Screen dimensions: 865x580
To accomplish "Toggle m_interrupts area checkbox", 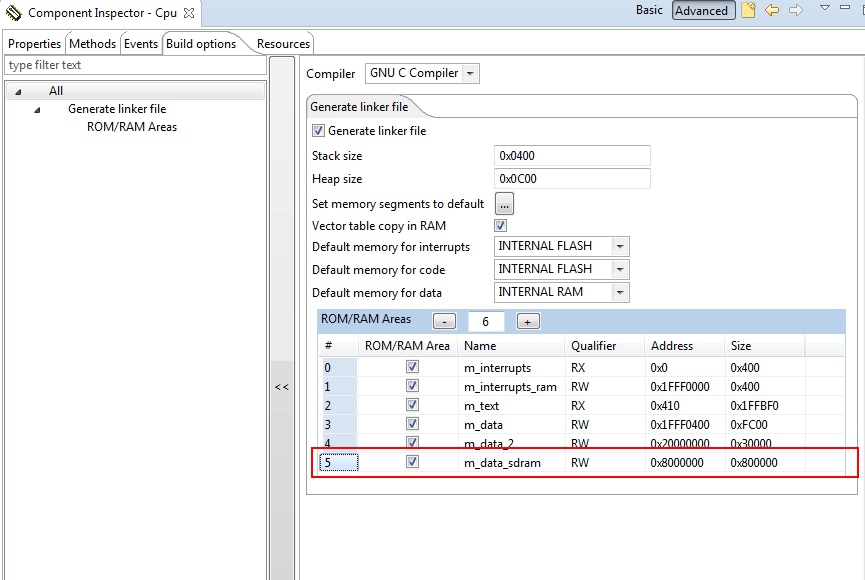I will pyautogui.click(x=412, y=367).
